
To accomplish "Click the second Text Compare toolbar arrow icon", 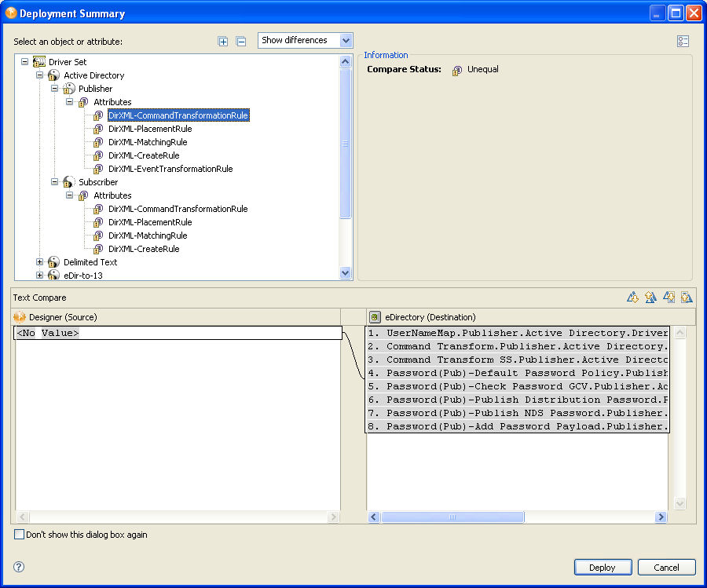I will [650, 298].
